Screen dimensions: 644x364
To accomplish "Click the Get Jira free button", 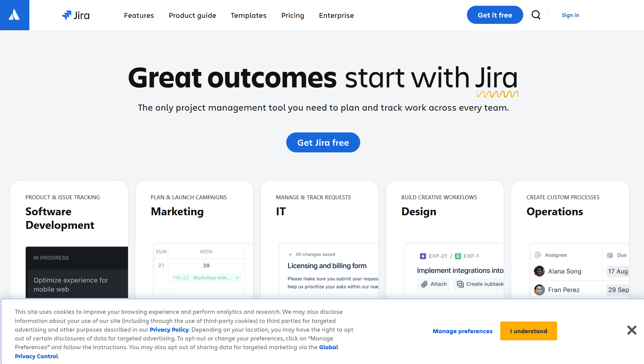I will coord(323,142).
